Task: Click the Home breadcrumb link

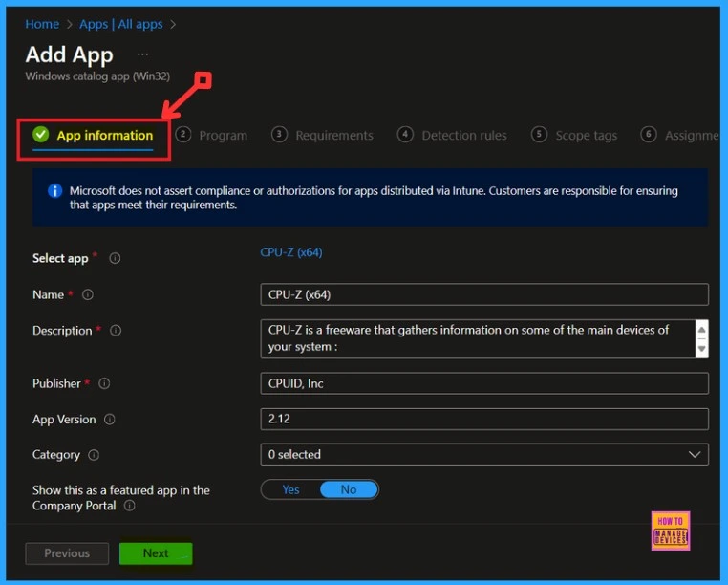Action: 42,24
